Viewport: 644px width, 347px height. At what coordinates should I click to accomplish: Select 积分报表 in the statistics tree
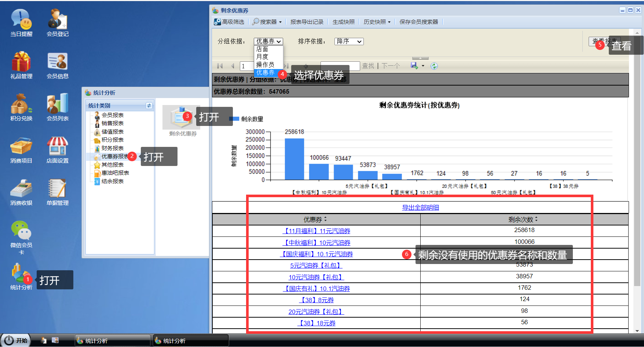[x=112, y=140]
